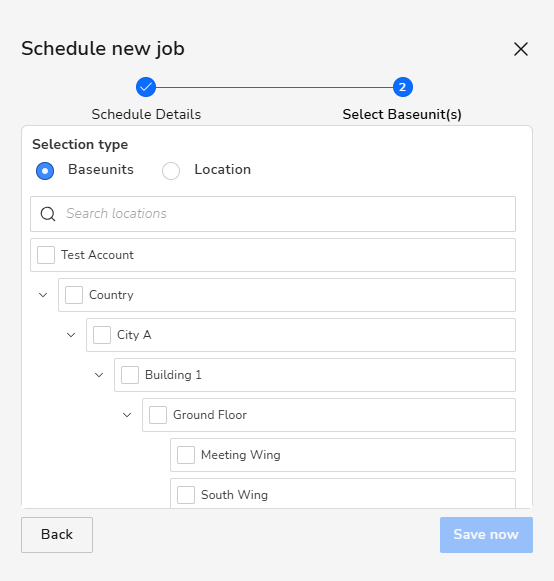Select the Meeting Wing checkbox

click(186, 455)
